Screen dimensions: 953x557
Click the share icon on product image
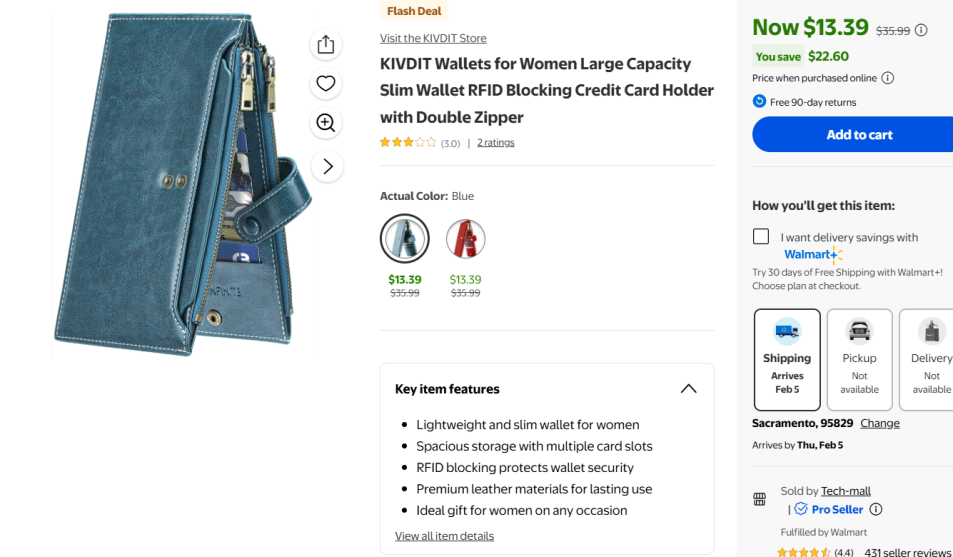(x=326, y=45)
